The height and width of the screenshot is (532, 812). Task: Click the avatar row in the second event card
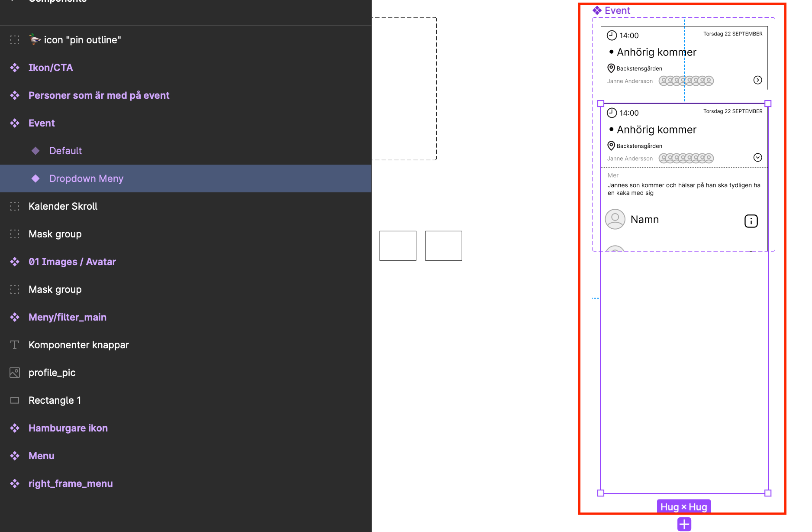[686, 158]
